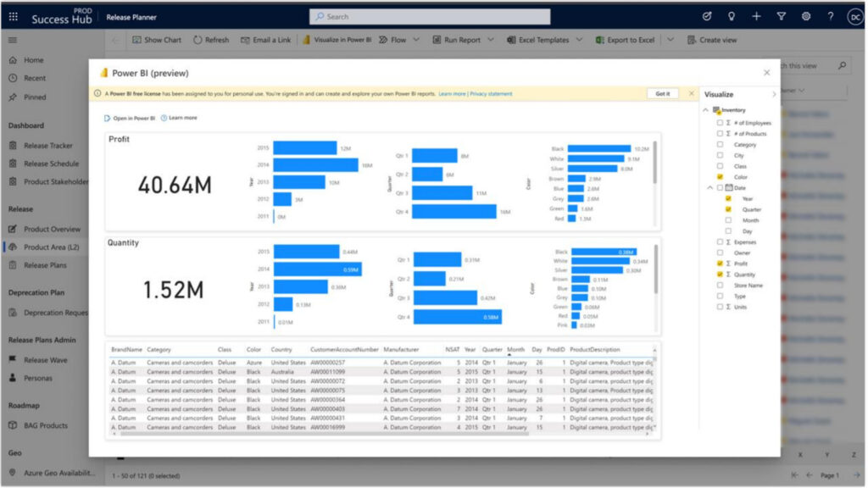The width and height of the screenshot is (868, 488).
Task: Click the Got it button
Action: click(663, 93)
